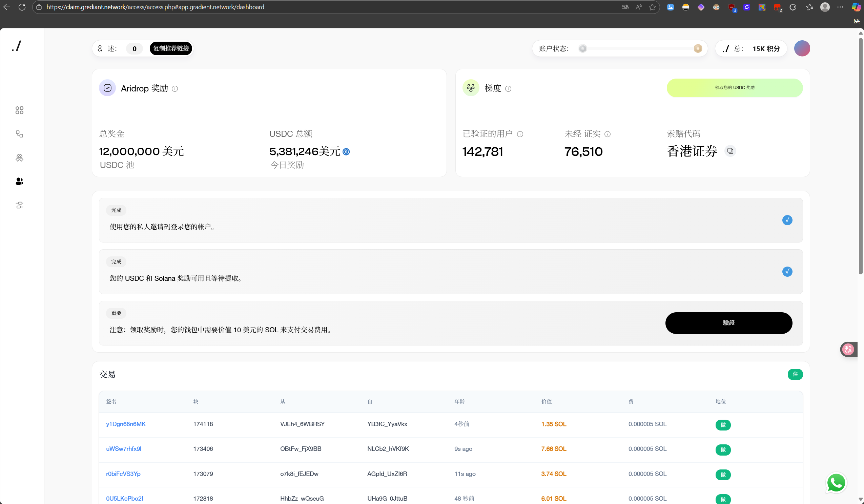
Task: Toggle the green live button in 交易 header
Action: point(795,374)
